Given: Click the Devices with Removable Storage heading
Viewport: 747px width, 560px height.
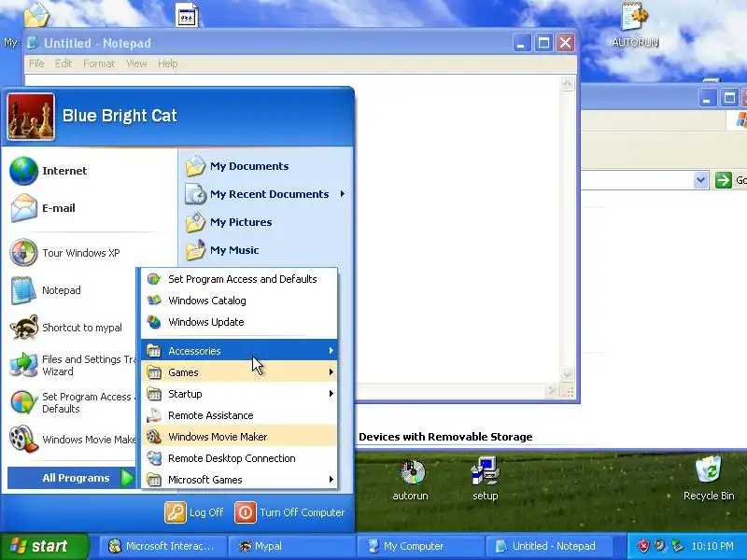Looking at the screenshot, I should pyautogui.click(x=445, y=437).
